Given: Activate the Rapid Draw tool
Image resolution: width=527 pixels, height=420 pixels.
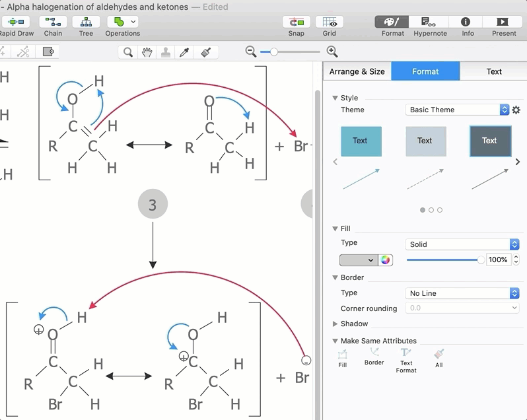Looking at the screenshot, I should click(x=16, y=22).
